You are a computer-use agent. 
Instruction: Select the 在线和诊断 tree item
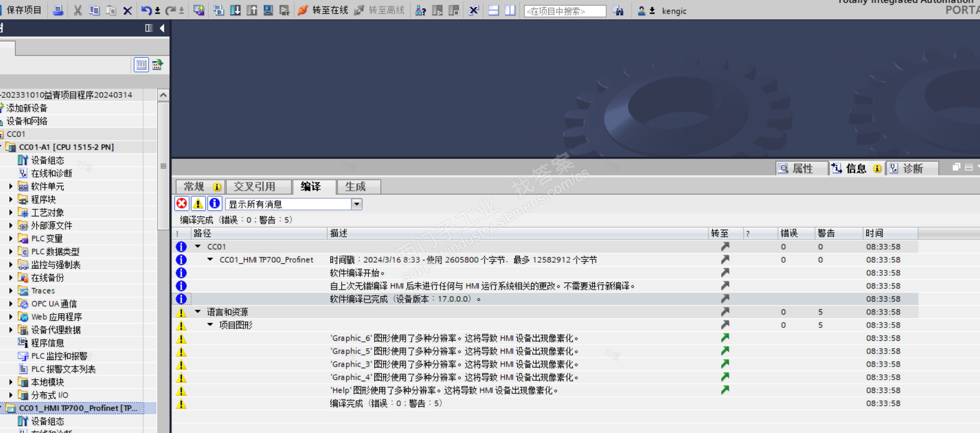click(x=52, y=173)
